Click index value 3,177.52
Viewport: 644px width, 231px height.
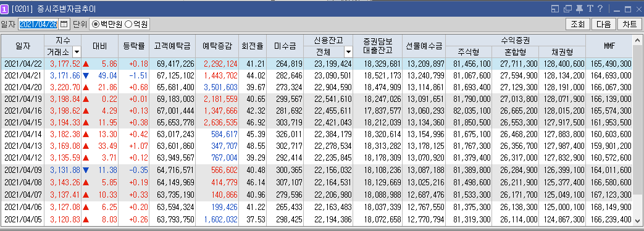click(65, 64)
